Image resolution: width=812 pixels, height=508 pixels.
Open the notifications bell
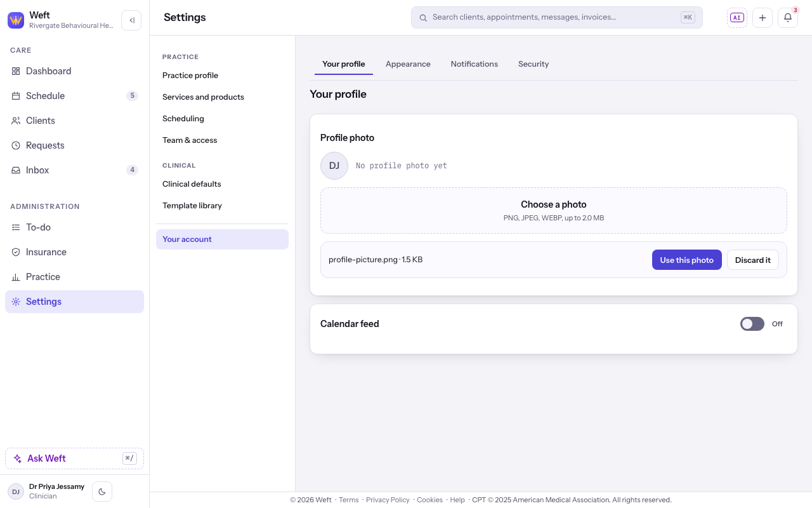788,18
